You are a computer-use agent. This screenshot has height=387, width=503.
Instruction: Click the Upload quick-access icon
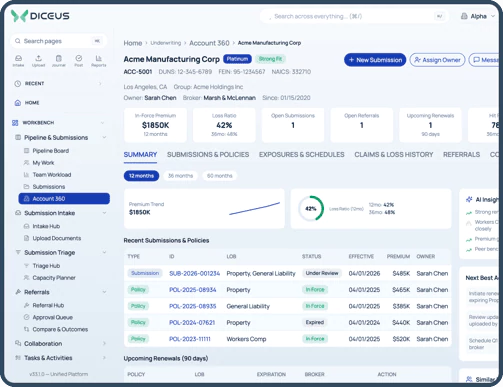(x=38, y=61)
